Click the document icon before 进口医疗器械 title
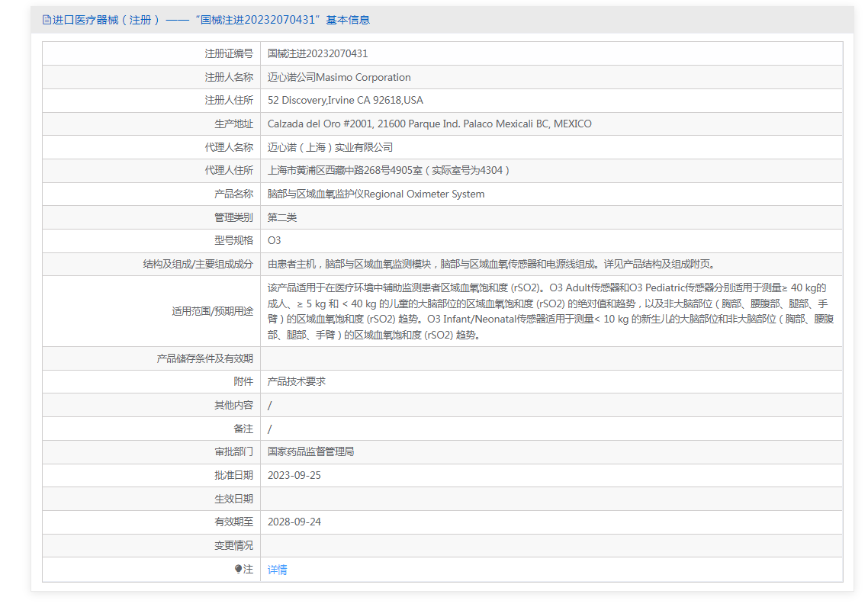 click(x=47, y=20)
